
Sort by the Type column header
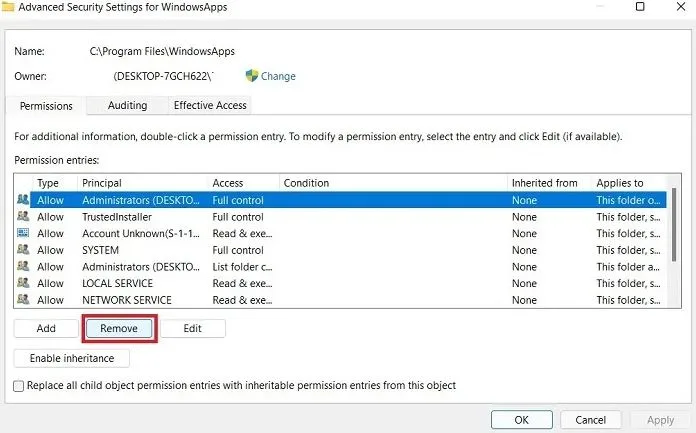click(x=55, y=183)
